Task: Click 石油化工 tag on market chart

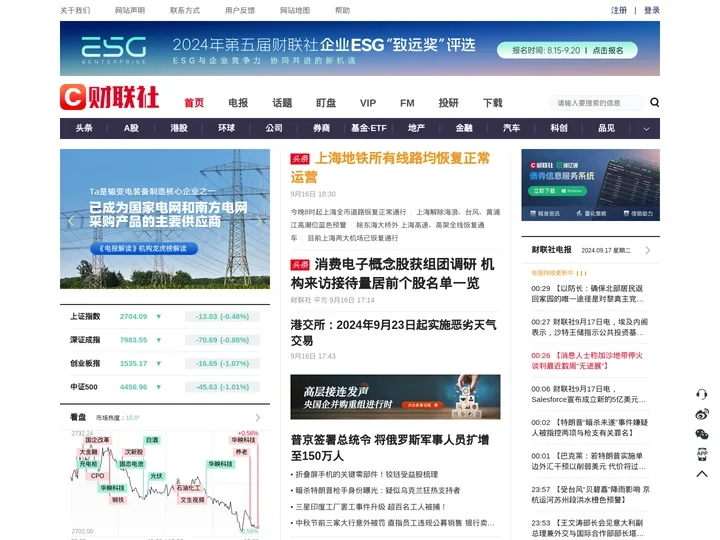Action: [188, 487]
